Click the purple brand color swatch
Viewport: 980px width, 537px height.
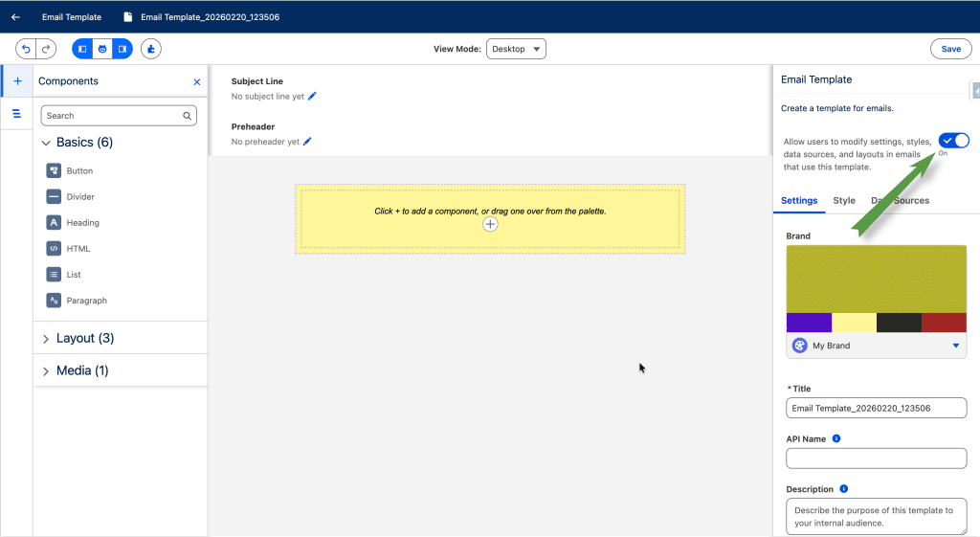point(809,323)
